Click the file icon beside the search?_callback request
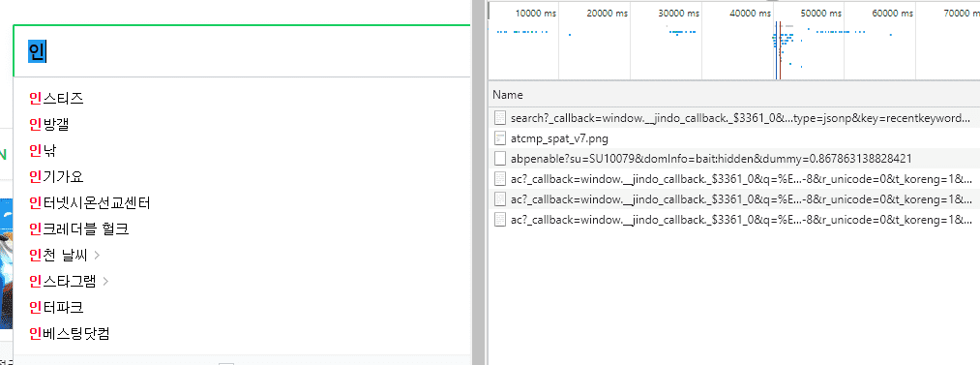980x365 pixels. click(499, 117)
